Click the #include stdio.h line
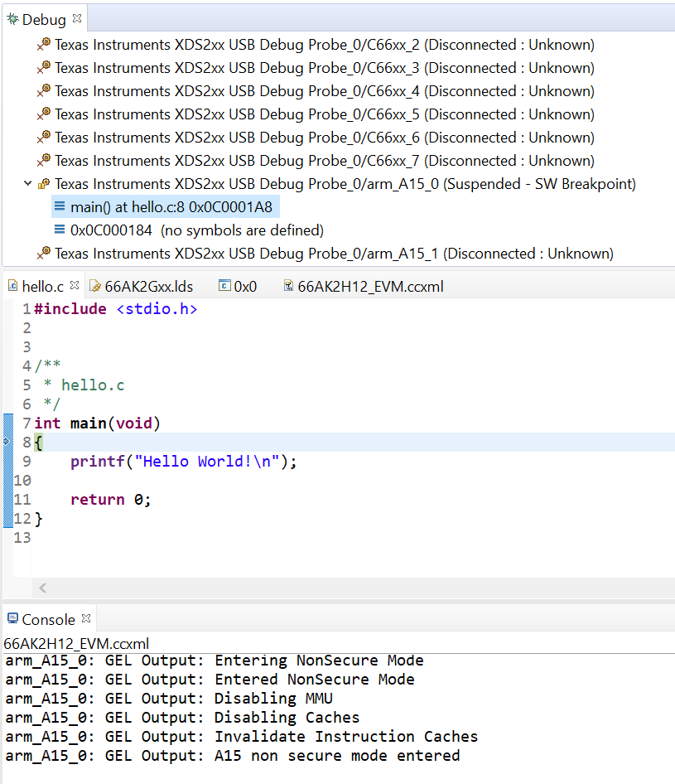675x784 pixels. 115,309
